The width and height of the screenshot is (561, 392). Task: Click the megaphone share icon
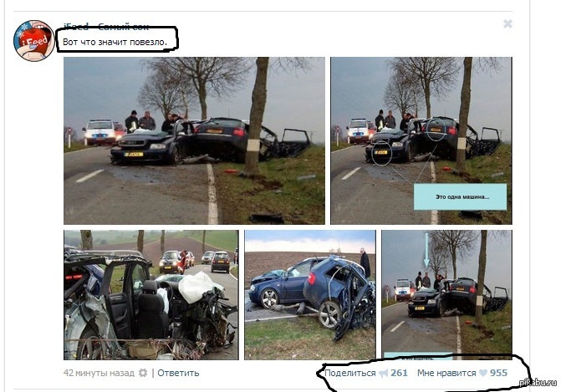click(x=383, y=373)
